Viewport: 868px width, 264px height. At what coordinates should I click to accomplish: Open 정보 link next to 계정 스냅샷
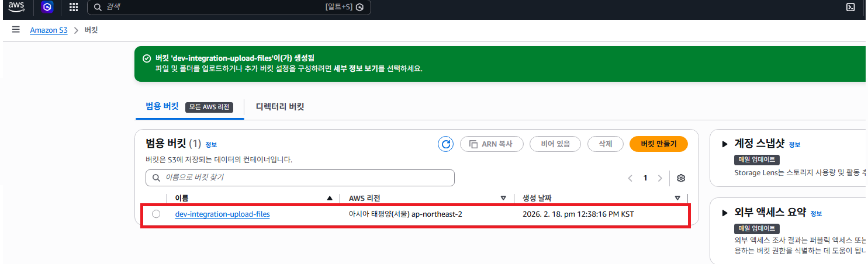click(x=794, y=145)
